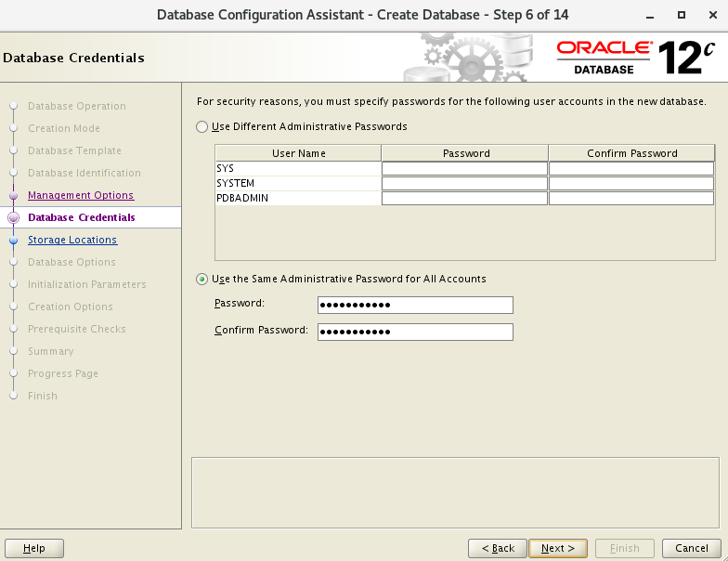The height and width of the screenshot is (561, 728).
Task: Click Storage Locations step bullet icon
Action: 13,240
